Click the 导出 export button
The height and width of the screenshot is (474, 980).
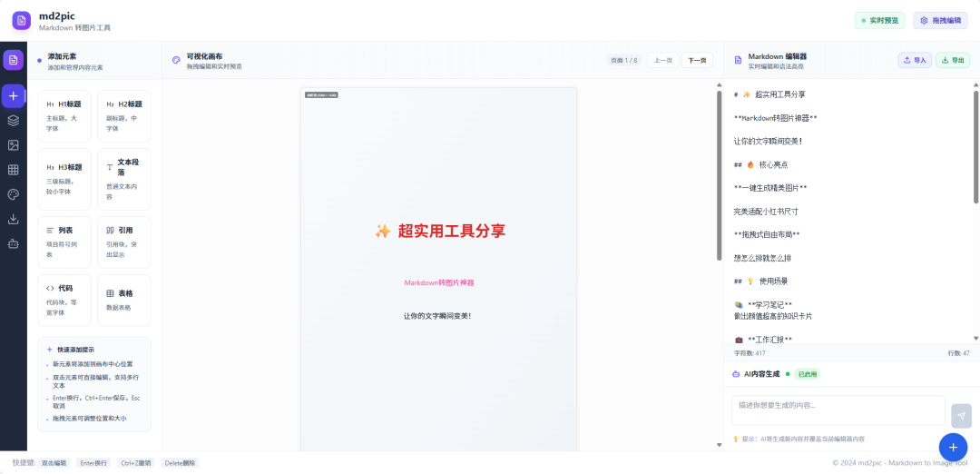pos(953,60)
